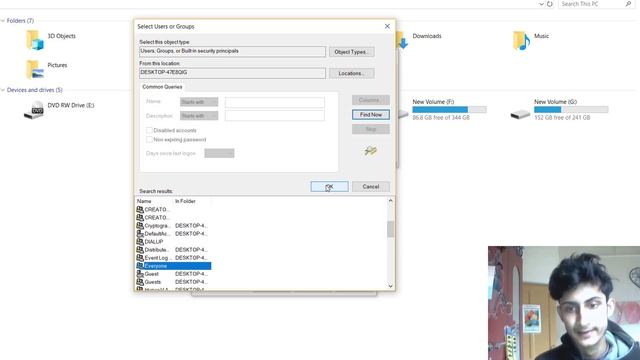Collapse the Folders (7) section
640x360 pixels.
(x=3, y=20)
